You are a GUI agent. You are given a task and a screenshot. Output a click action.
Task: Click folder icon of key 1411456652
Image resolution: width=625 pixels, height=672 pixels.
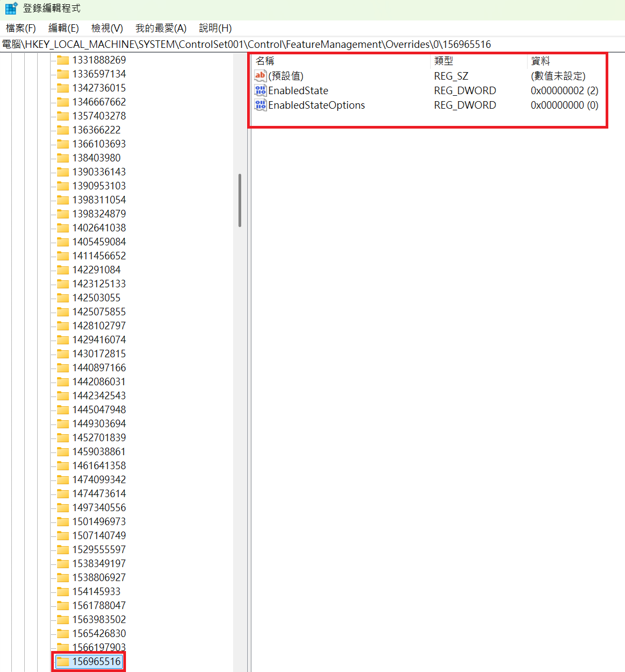(63, 256)
